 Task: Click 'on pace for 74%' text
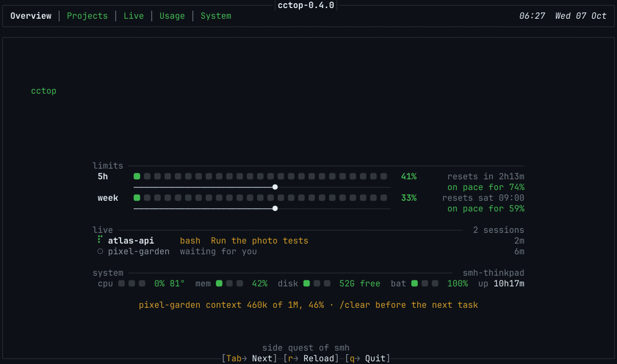tap(486, 187)
